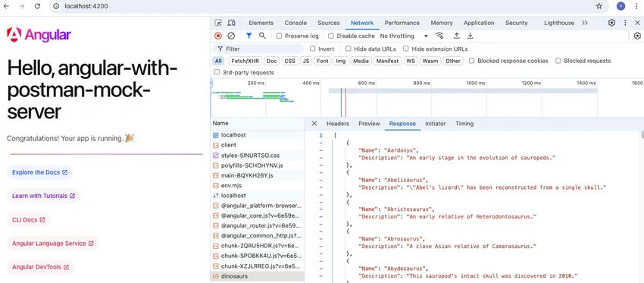The image size is (644, 283).
Task: Filter requests by Fetch/XHR
Action: 245,61
